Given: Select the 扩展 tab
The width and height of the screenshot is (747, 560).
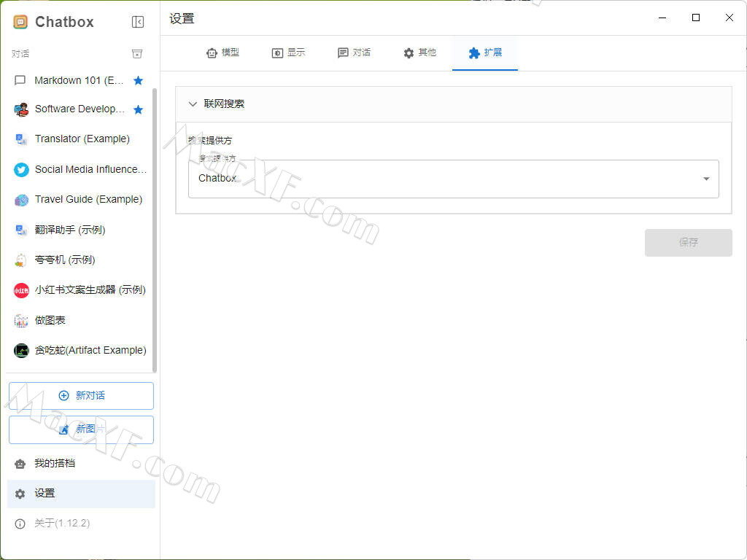Looking at the screenshot, I should click(485, 52).
